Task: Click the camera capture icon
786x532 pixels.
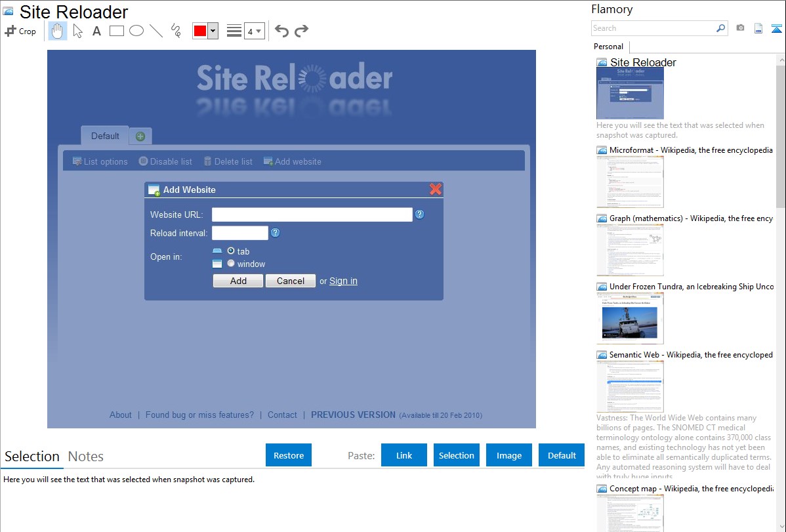Action: coord(740,28)
